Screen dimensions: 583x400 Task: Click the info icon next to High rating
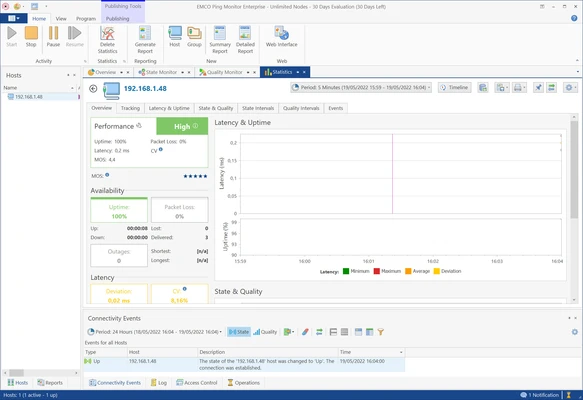coord(195,126)
